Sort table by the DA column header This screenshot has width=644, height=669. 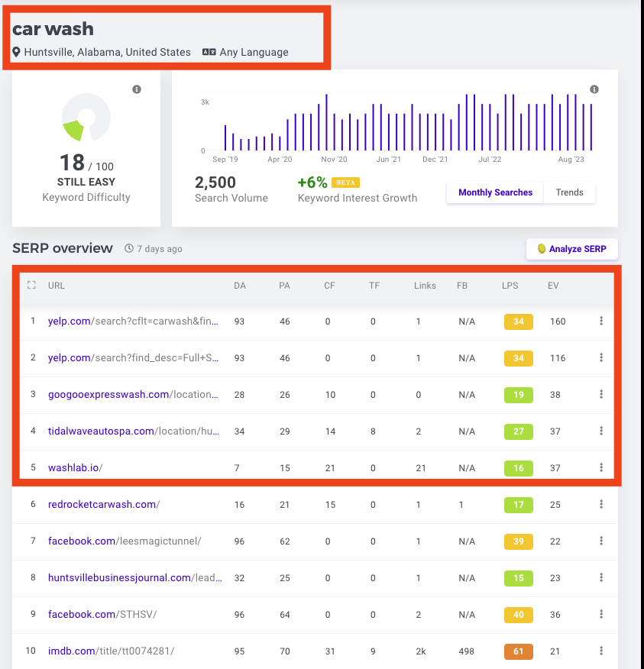pyautogui.click(x=240, y=286)
